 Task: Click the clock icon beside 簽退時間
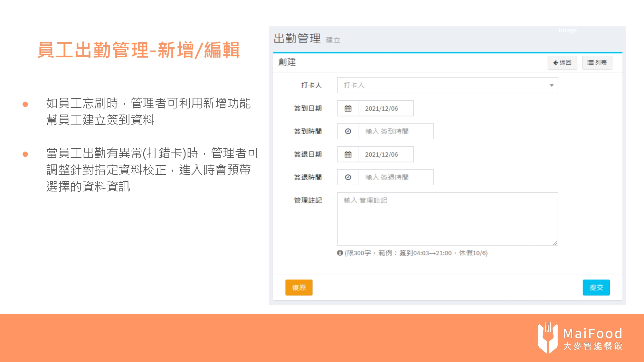tap(348, 177)
